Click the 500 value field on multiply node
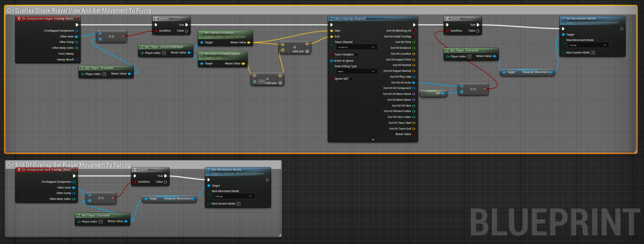This screenshot has height=244, width=644. (262, 82)
